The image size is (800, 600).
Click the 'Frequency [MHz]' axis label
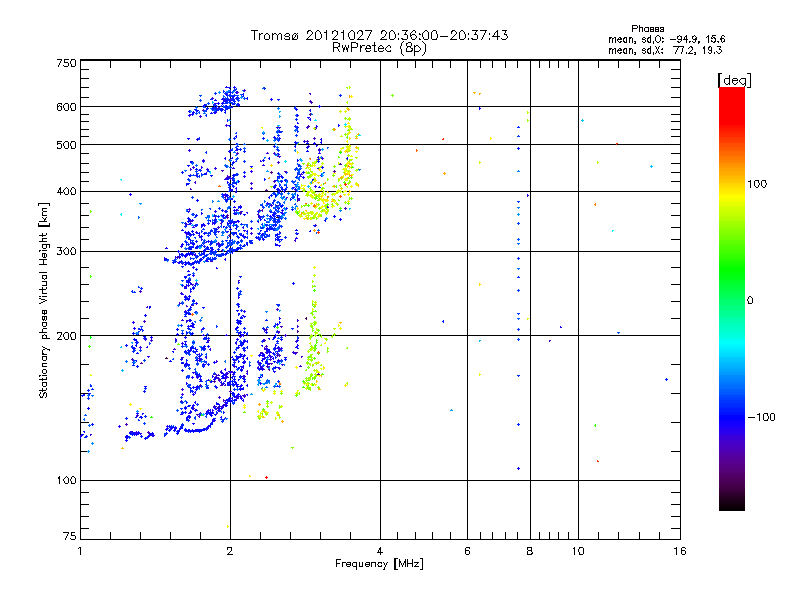379,564
